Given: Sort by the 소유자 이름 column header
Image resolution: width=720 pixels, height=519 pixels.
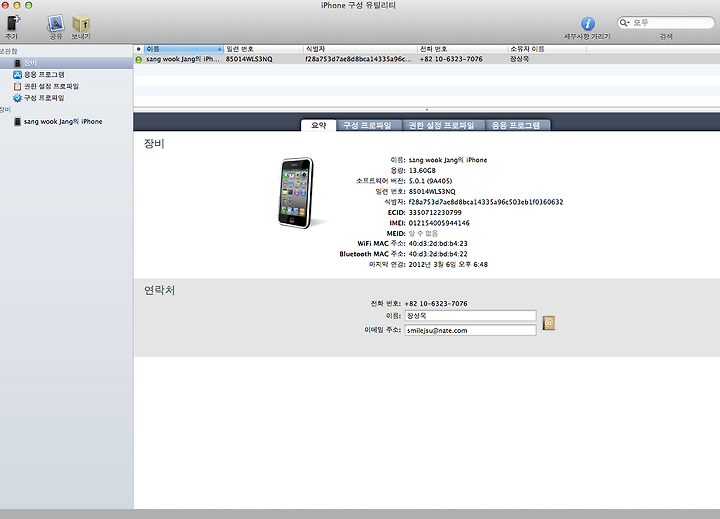Looking at the screenshot, I should (x=547, y=49).
